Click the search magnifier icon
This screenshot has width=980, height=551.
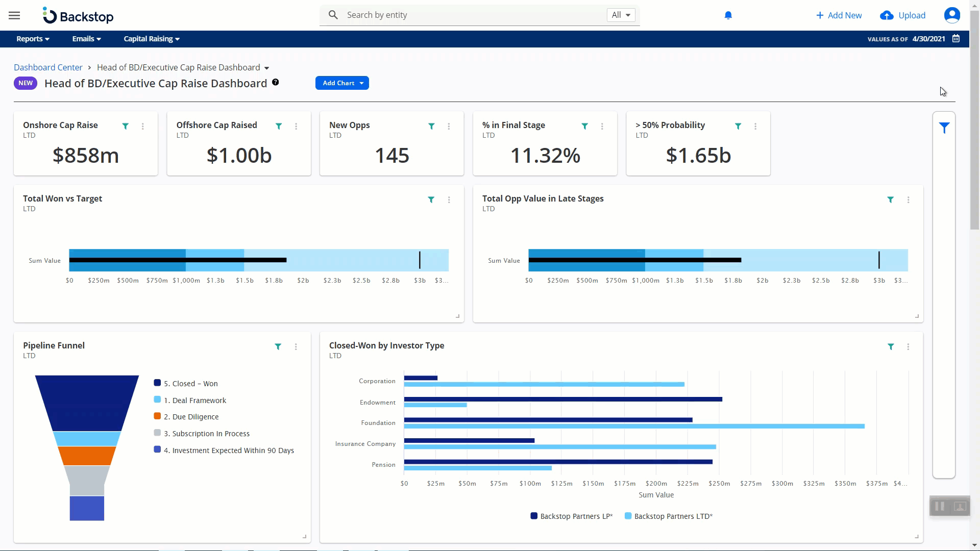pyautogui.click(x=333, y=15)
